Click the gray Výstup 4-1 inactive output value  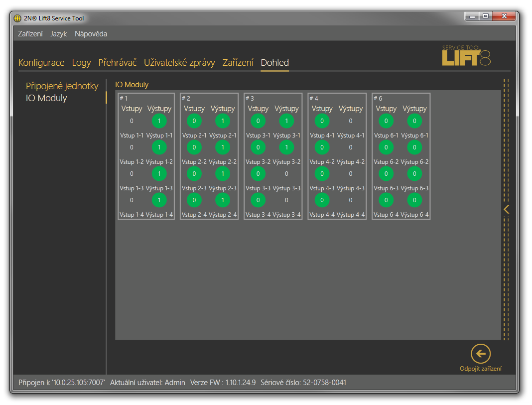click(351, 121)
